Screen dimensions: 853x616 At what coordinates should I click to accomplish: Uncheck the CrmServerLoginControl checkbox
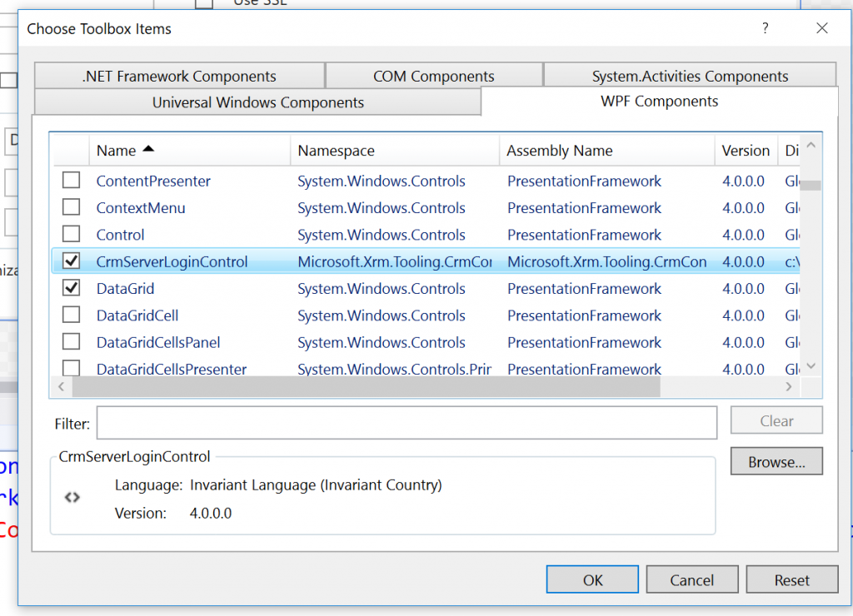click(x=71, y=261)
